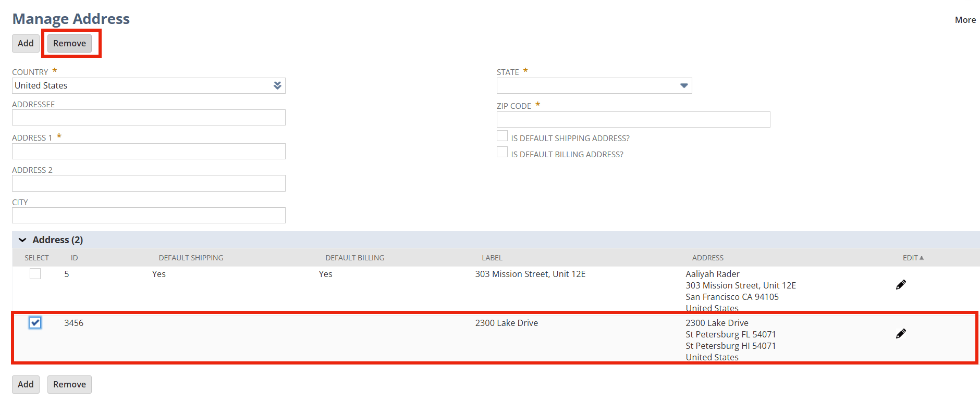Screen dimensions: 980x415
Task: Click the Label column header
Action: [x=492, y=258]
